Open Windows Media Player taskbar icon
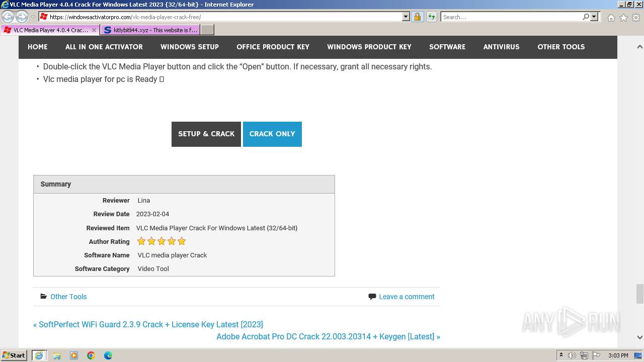The image size is (644, 362). click(x=74, y=355)
